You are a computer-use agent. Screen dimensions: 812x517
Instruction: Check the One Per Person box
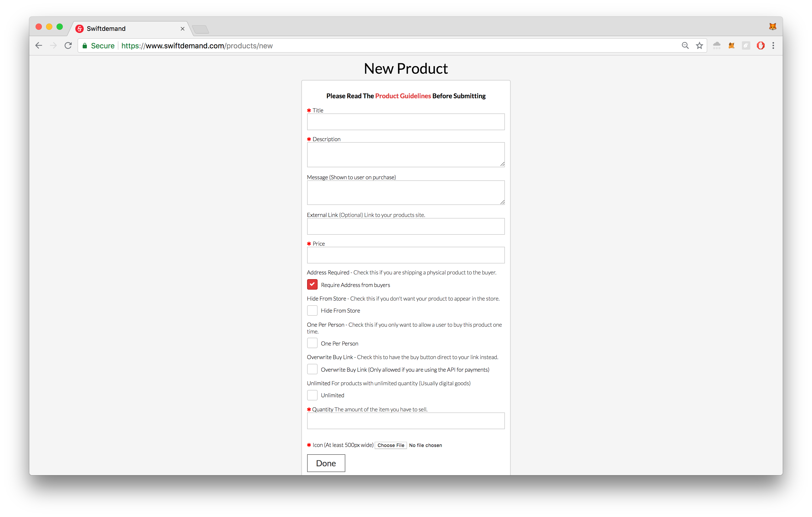pyautogui.click(x=312, y=343)
